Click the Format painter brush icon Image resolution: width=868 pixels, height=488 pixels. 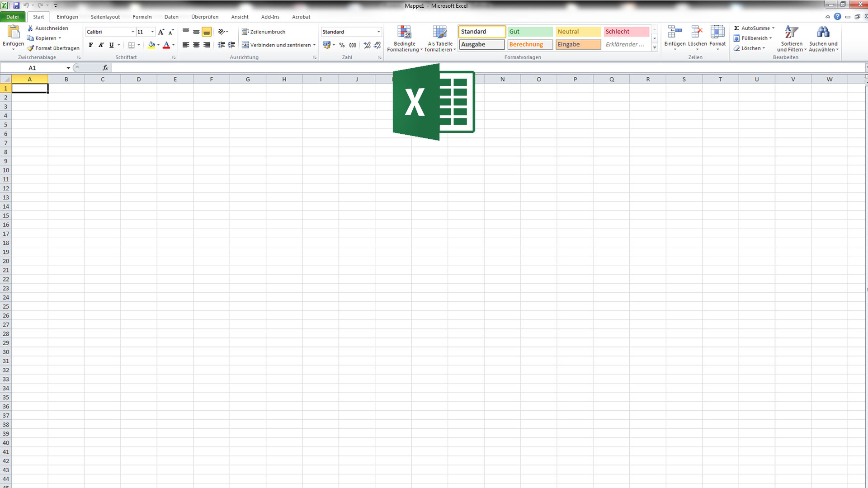pyautogui.click(x=31, y=48)
